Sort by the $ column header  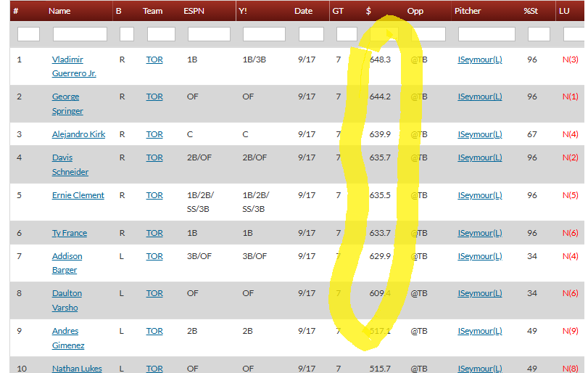click(369, 11)
